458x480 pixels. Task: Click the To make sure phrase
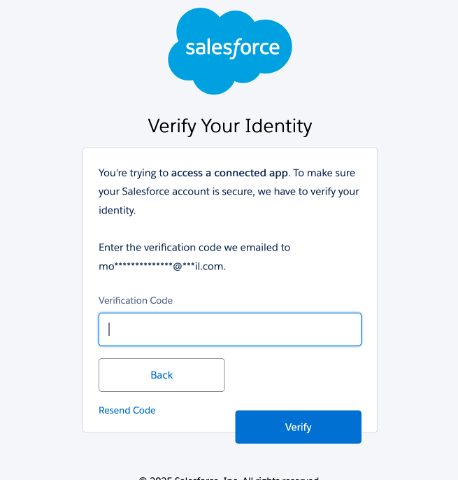pyautogui.click(x=324, y=173)
